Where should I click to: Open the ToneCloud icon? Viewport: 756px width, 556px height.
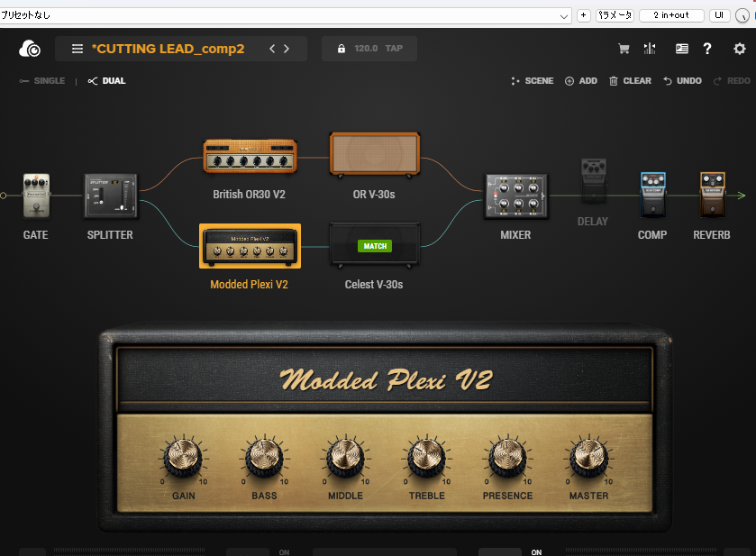pos(29,49)
